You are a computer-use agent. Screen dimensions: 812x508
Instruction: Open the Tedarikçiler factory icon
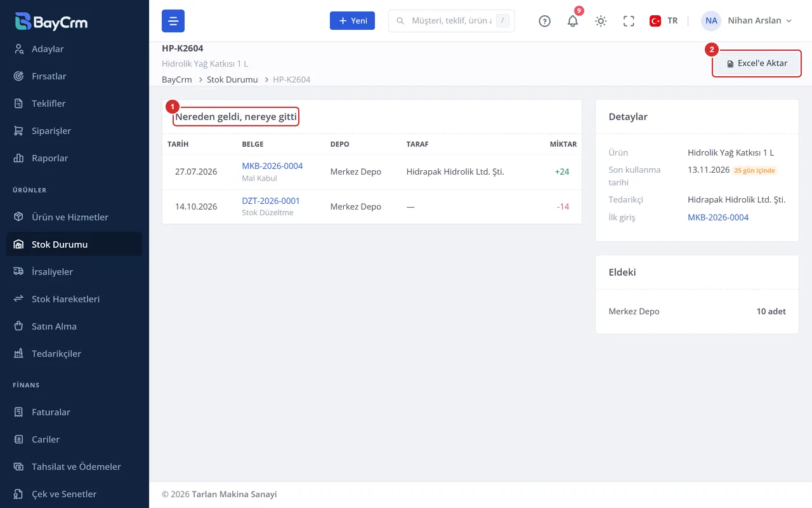[x=19, y=354]
